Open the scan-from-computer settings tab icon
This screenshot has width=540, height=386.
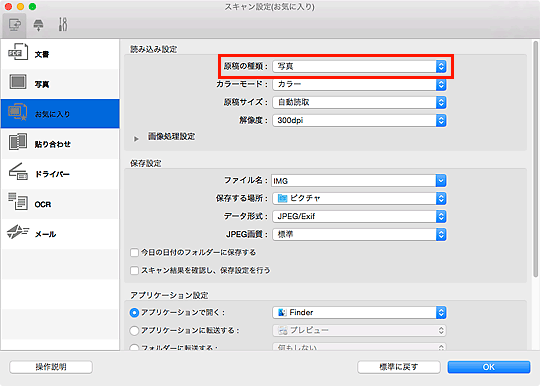pos(14,25)
